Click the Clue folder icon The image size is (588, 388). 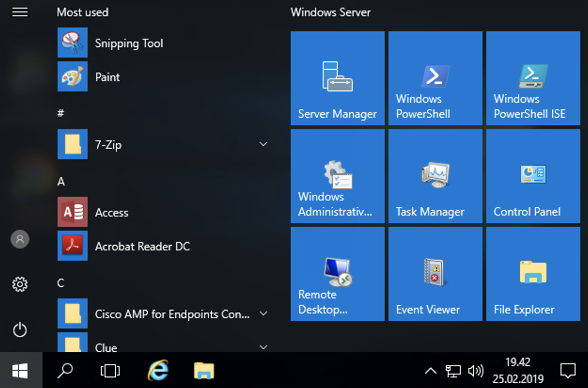tap(72, 342)
